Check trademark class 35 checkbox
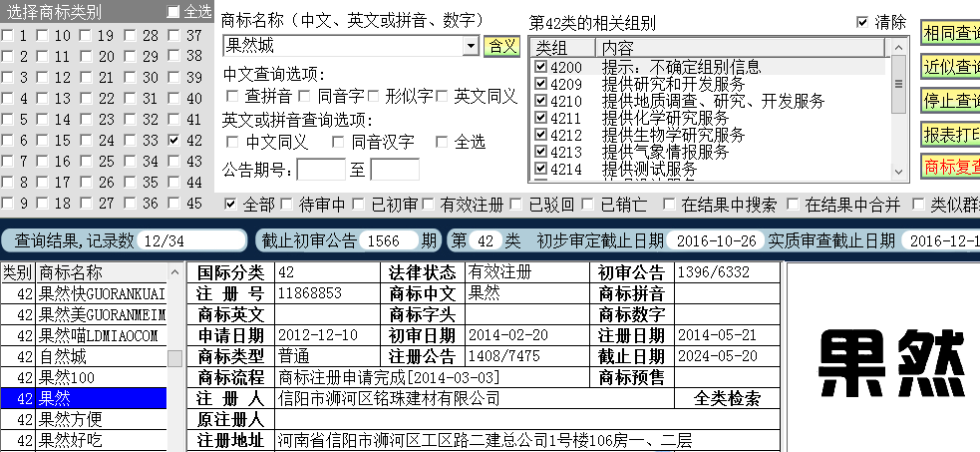The image size is (980, 452). point(130,182)
